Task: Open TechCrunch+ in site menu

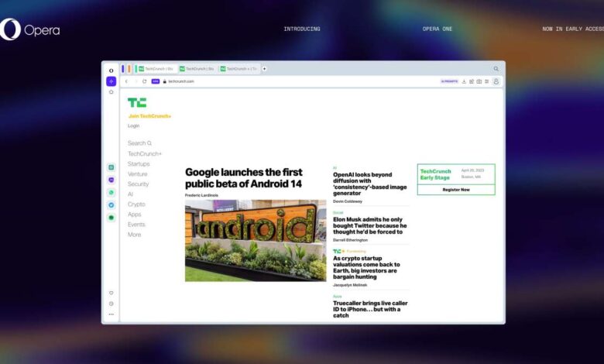Action: [x=145, y=153]
